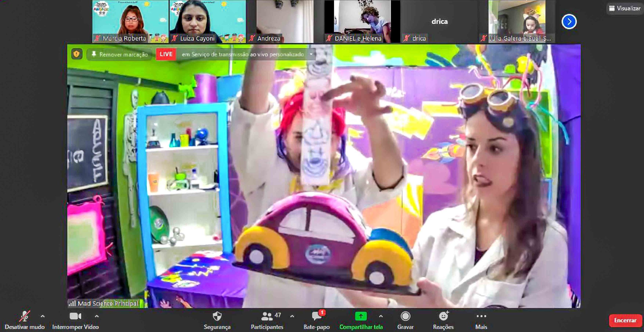This screenshot has height=332, width=644.
Task: Show next participants with blue arrow
Action: click(569, 22)
